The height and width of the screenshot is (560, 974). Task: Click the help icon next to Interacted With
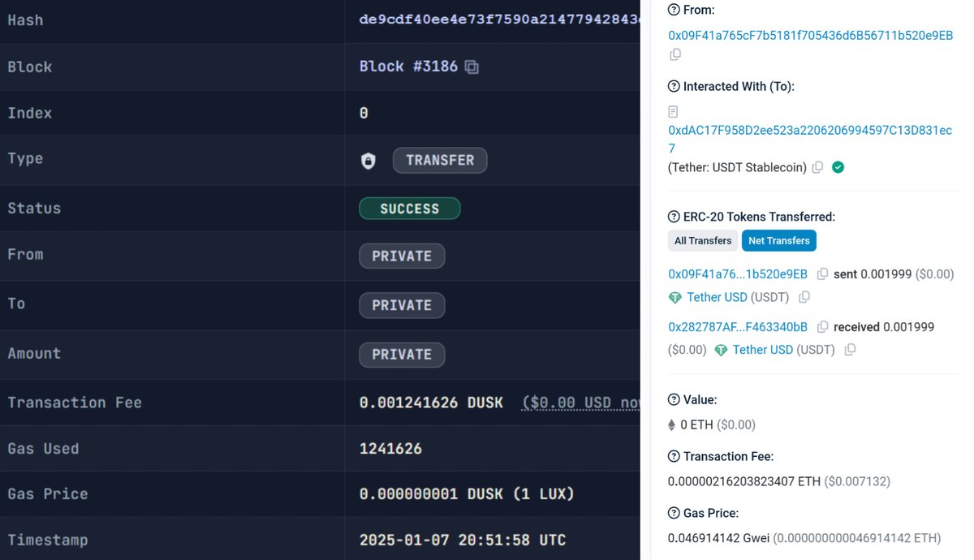pos(674,86)
